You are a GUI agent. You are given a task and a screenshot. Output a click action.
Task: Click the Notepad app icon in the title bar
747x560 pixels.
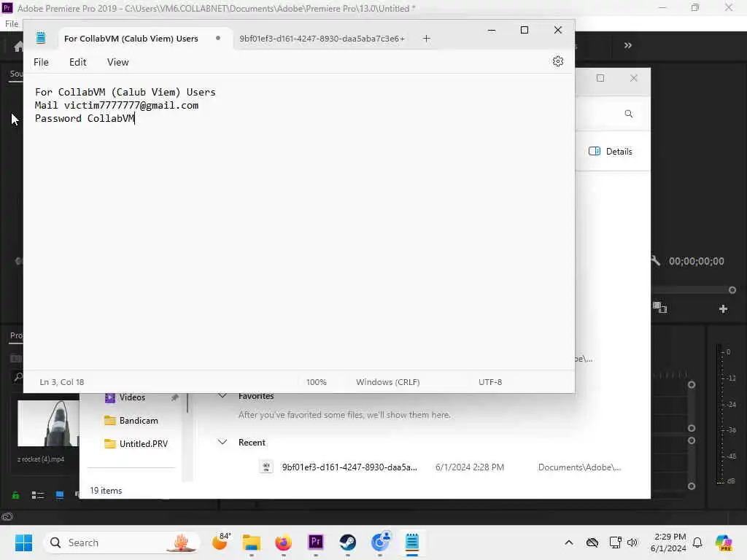41,38
